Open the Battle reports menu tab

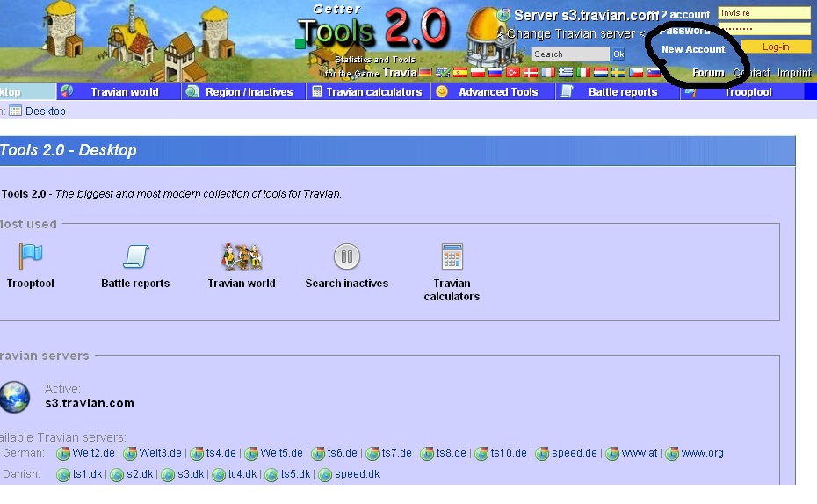tap(618, 91)
